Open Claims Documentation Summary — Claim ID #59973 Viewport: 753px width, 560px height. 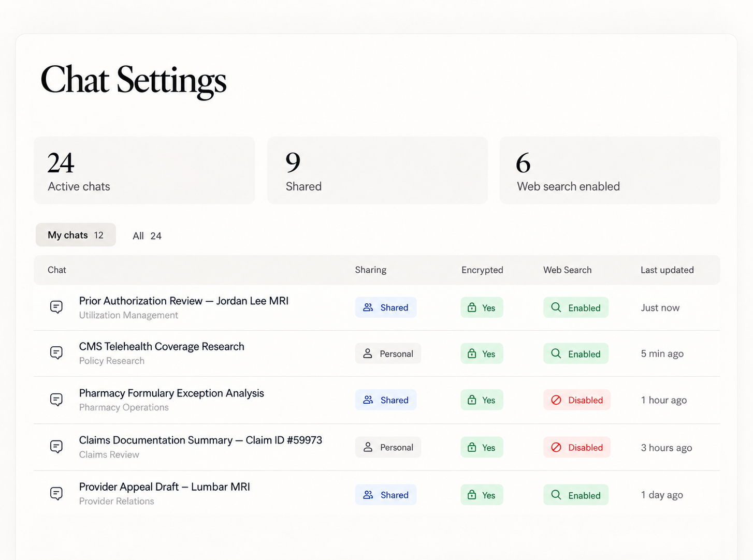(x=200, y=440)
